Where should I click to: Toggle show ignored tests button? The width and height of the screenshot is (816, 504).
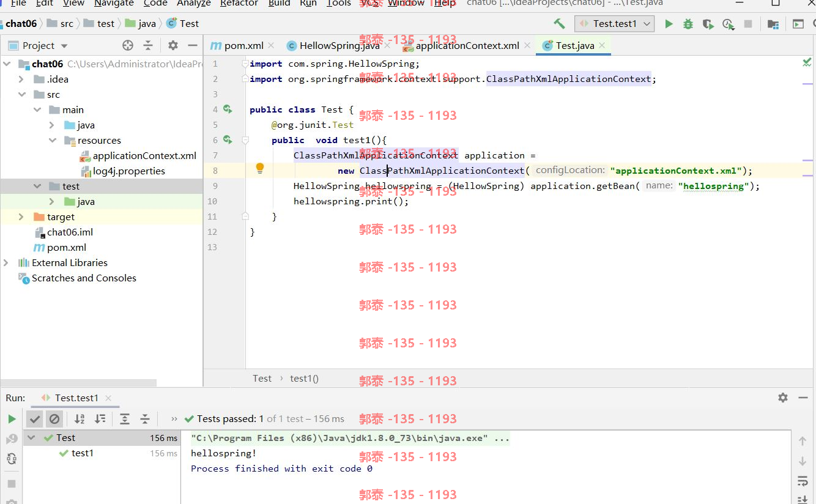54,419
